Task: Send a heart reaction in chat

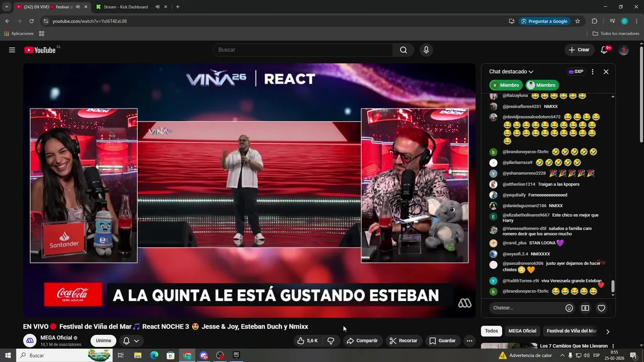Action: point(601,308)
